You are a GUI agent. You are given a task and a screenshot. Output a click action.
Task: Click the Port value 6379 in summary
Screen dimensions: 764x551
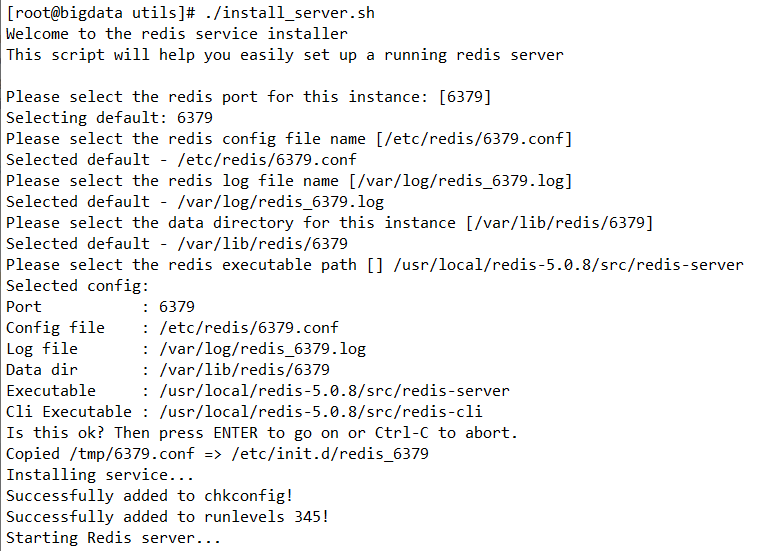pyautogui.click(x=177, y=306)
